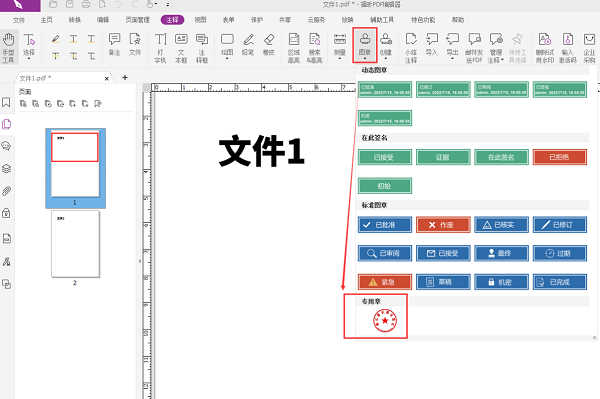Select the Hand tool (手型工具)
The width and height of the screenshot is (600, 399).
point(8,47)
